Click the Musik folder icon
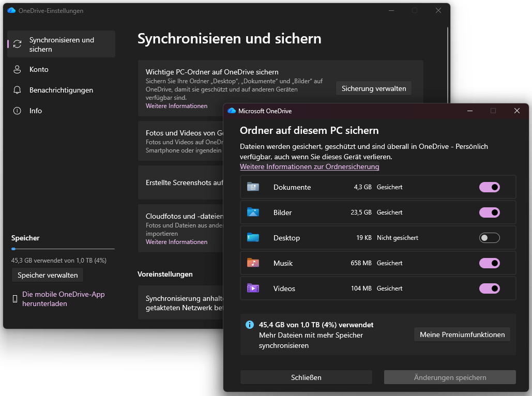This screenshot has height=396, width=532. coord(253,263)
